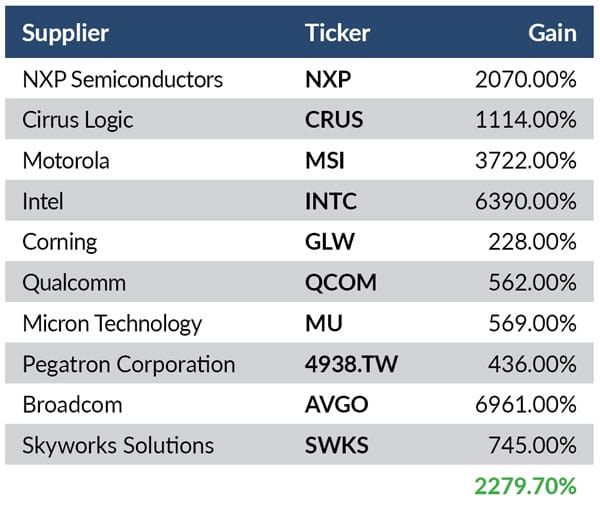
Task: Click the Corning supplier cell
Action: (59, 242)
